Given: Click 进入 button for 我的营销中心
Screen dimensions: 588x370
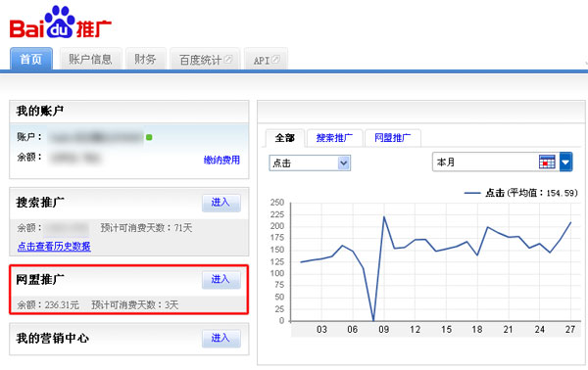Looking at the screenshot, I should pos(220,338).
